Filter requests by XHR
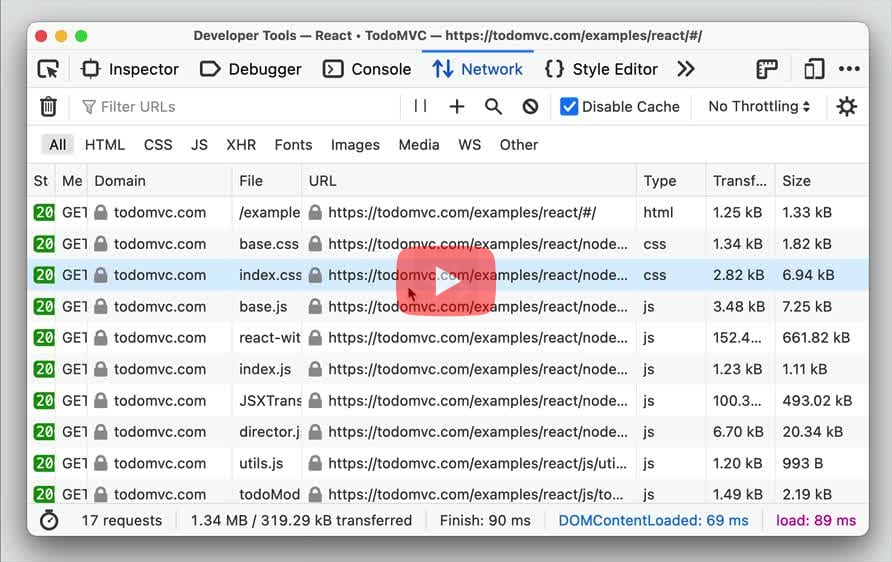This screenshot has height=562, width=892. point(241,144)
